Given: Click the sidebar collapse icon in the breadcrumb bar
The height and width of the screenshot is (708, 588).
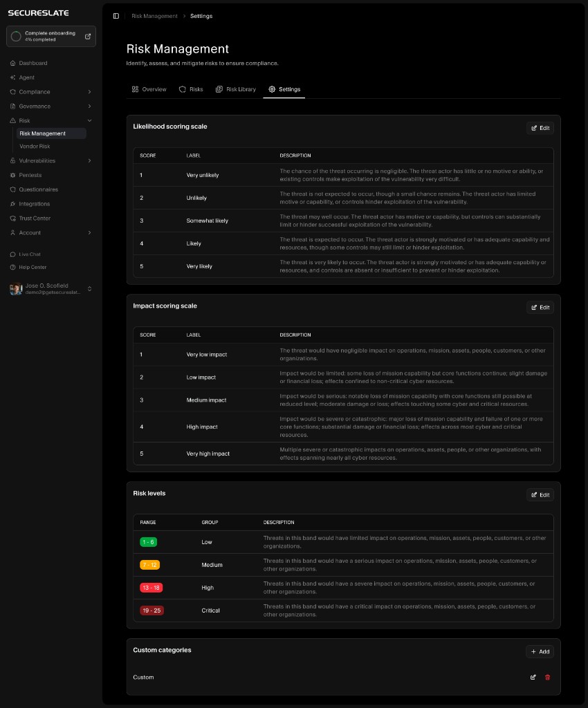Looking at the screenshot, I should [x=116, y=16].
